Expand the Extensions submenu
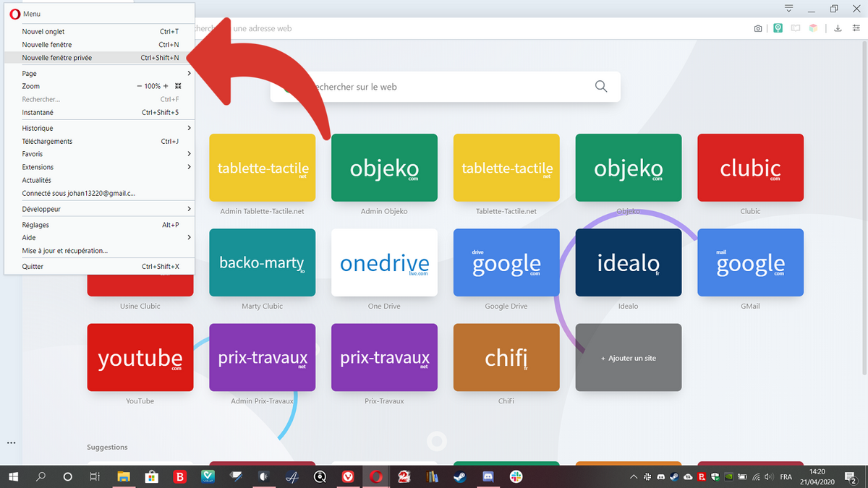This screenshot has width=868, height=488. point(99,167)
